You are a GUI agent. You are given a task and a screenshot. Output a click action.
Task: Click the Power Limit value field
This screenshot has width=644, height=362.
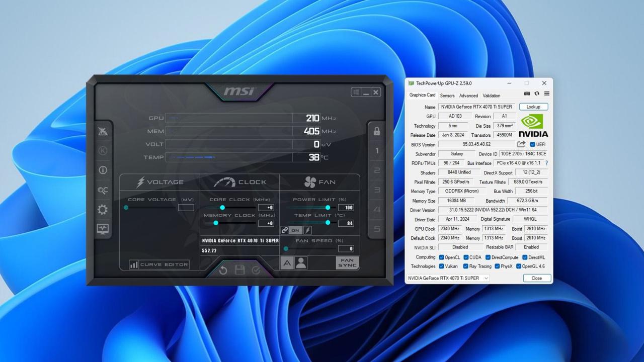[x=346, y=208]
